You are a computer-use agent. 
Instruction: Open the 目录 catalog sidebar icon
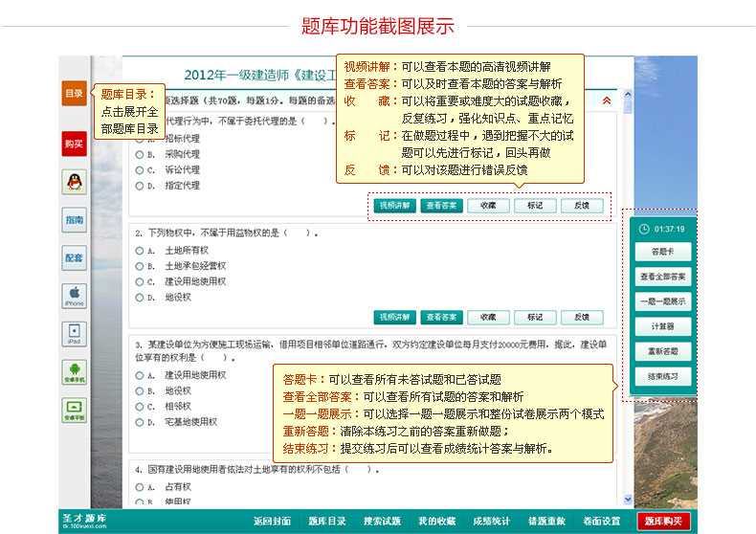point(74,94)
